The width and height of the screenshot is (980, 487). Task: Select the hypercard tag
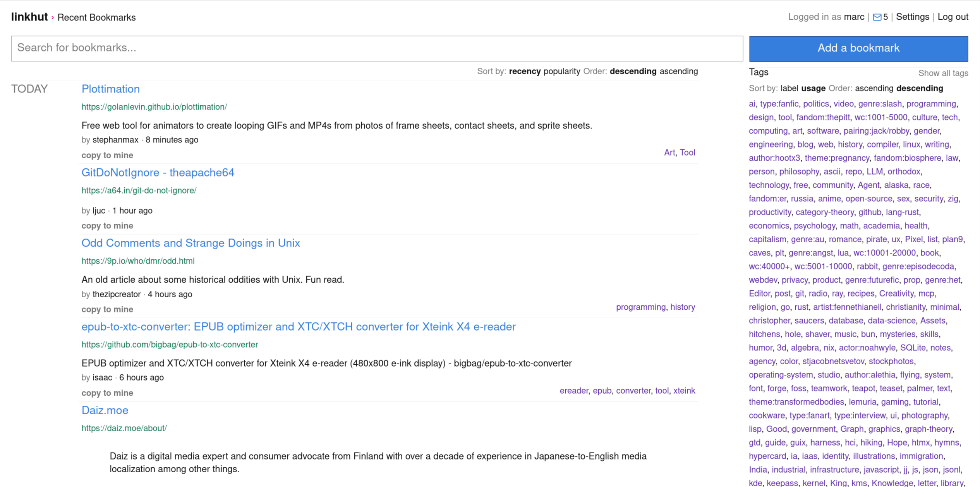767,456
